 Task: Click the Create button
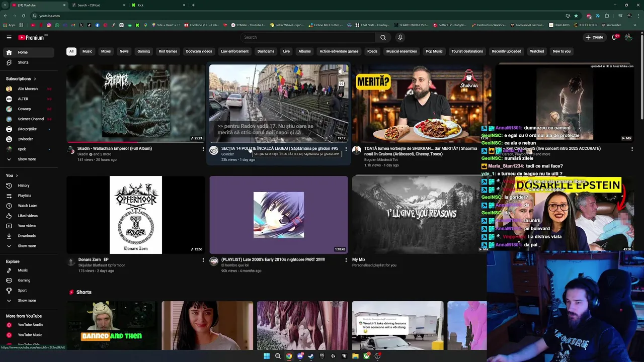coord(594,37)
